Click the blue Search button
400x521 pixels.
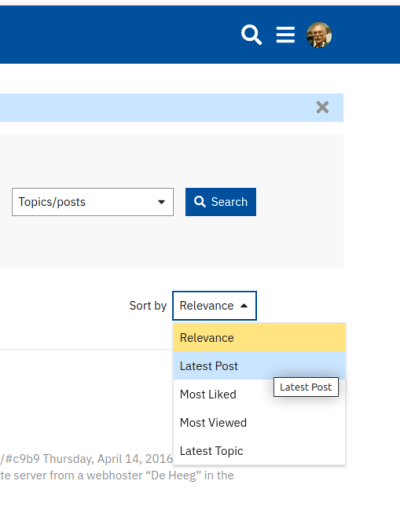(221, 202)
